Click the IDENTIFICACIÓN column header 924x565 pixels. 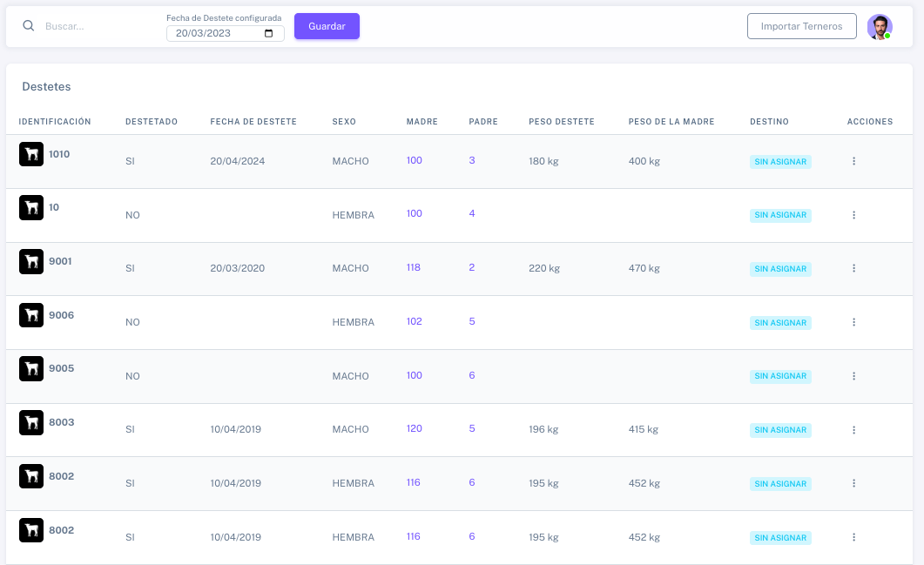(55, 122)
